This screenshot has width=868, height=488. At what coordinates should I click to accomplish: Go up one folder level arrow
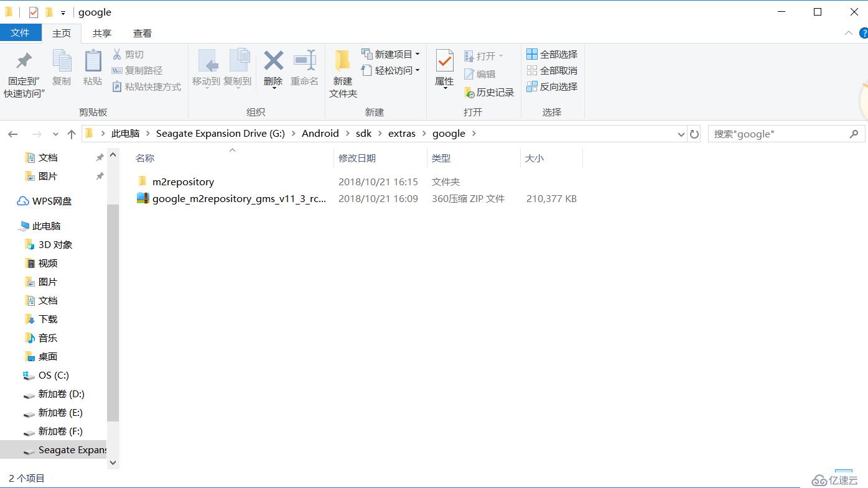tap(72, 134)
